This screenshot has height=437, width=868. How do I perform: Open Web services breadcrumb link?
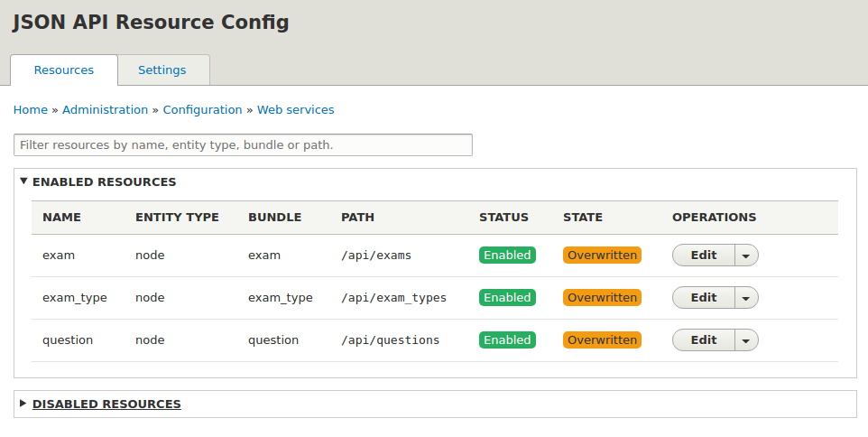296,110
